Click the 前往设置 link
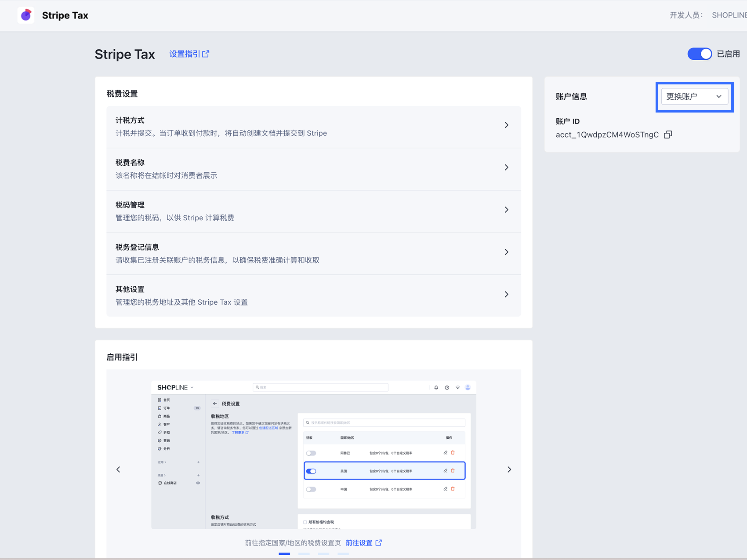This screenshot has height=560, width=747. coord(364,543)
